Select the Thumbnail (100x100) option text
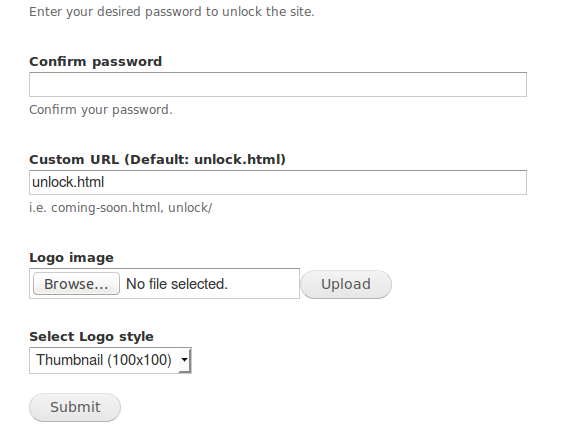The image size is (580, 439). [104, 360]
